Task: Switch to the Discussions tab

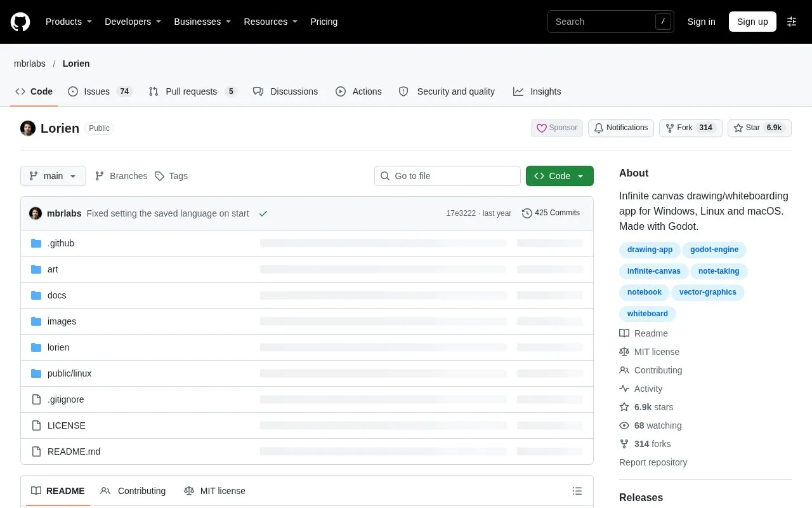Action: (285, 91)
